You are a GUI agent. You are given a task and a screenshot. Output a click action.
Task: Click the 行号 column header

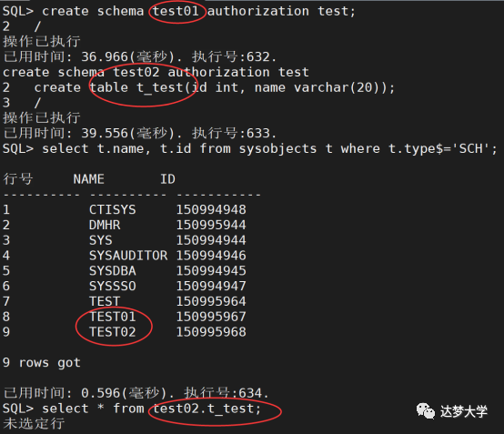click(x=18, y=179)
